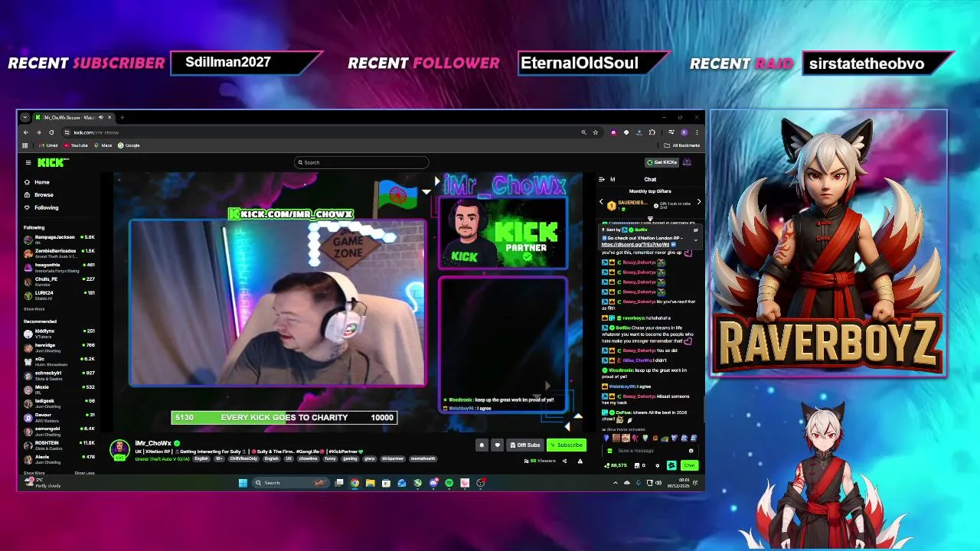Open a new browser tab
This screenshot has height=551, width=980.
pyautogui.click(x=122, y=117)
